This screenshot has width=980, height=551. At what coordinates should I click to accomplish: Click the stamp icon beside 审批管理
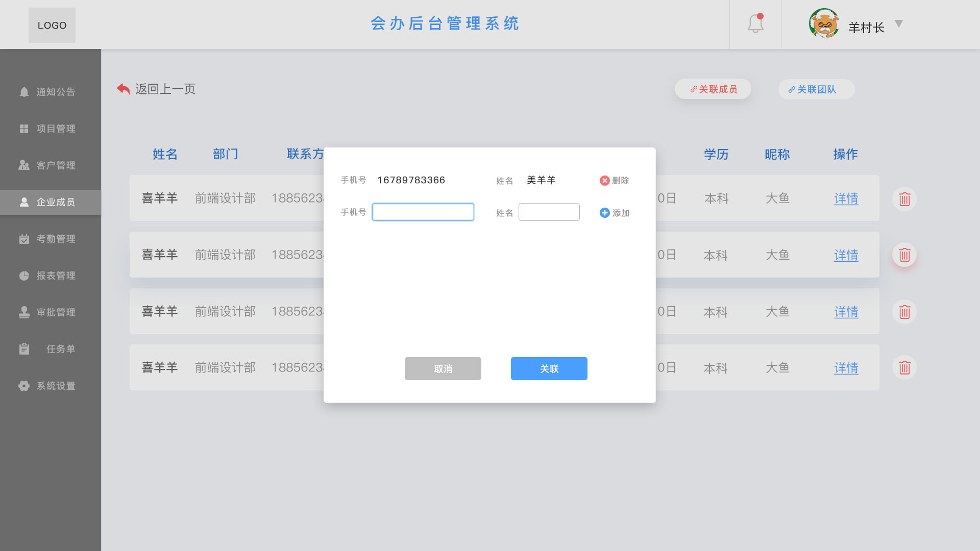pyautogui.click(x=24, y=312)
